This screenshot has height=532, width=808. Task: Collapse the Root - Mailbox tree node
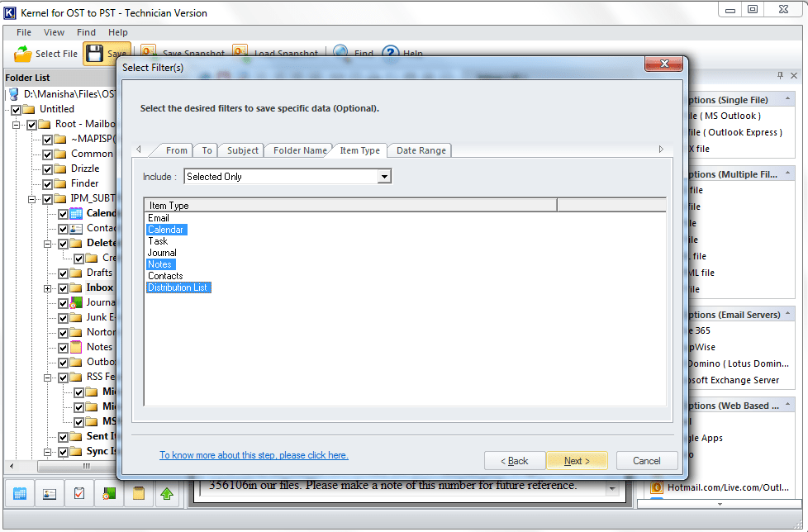16,125
